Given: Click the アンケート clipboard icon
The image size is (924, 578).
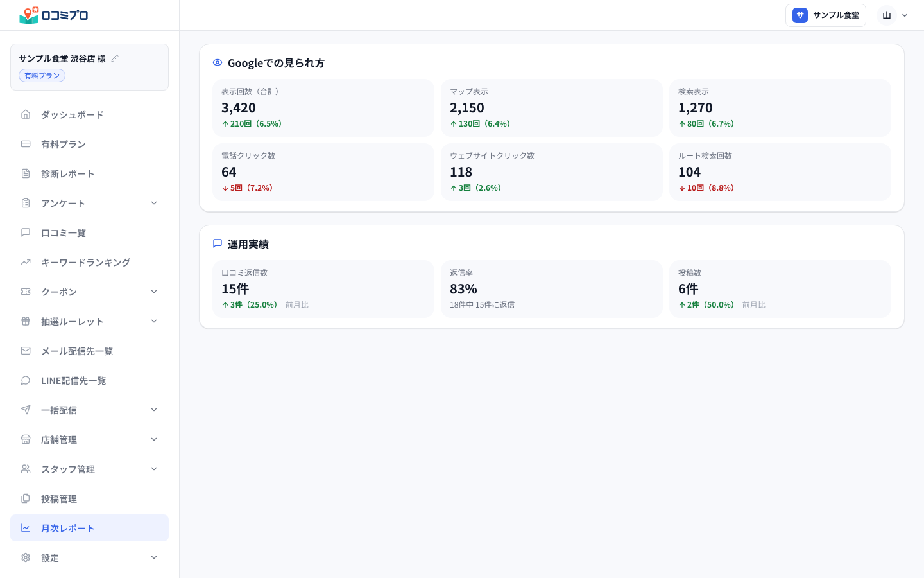Looking at the screenshot, I should click(26, 203).
